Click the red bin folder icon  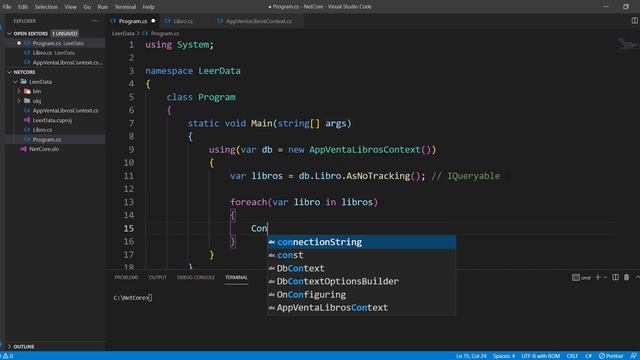[x=27, y=91]
